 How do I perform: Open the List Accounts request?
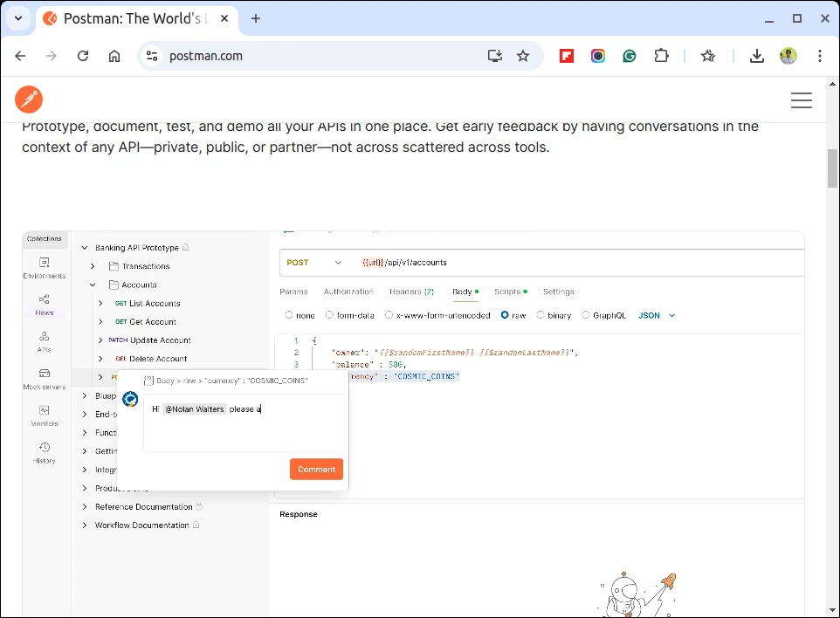148,303
